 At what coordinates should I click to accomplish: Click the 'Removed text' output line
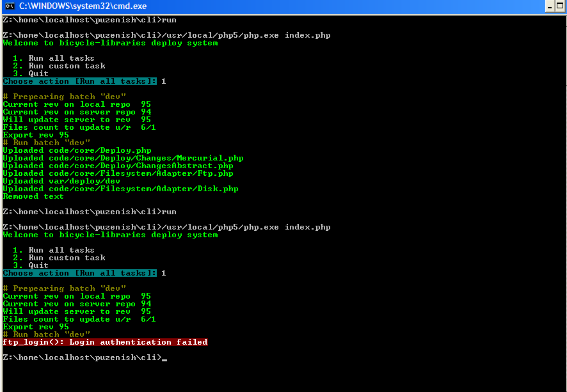[x=33, y=196]
